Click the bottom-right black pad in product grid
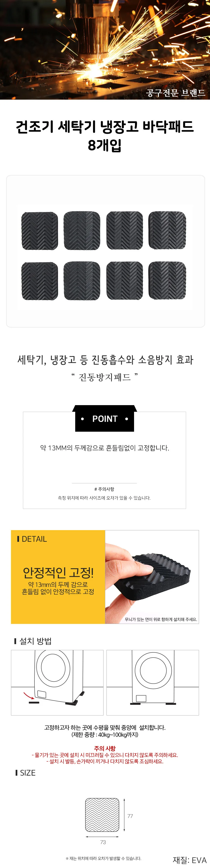This screenshot has height=868, width=210. [167, 281]
